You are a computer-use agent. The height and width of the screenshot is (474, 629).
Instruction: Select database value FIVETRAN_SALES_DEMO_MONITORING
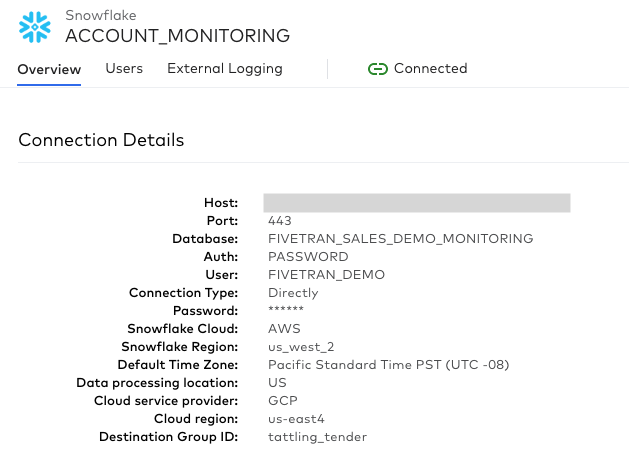[400, 239]
